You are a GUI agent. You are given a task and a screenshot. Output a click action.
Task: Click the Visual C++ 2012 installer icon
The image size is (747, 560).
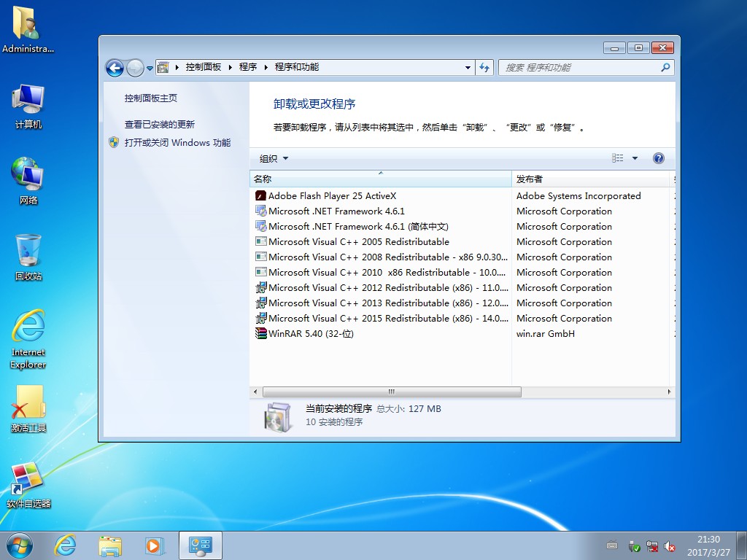[x=260, y=287]
